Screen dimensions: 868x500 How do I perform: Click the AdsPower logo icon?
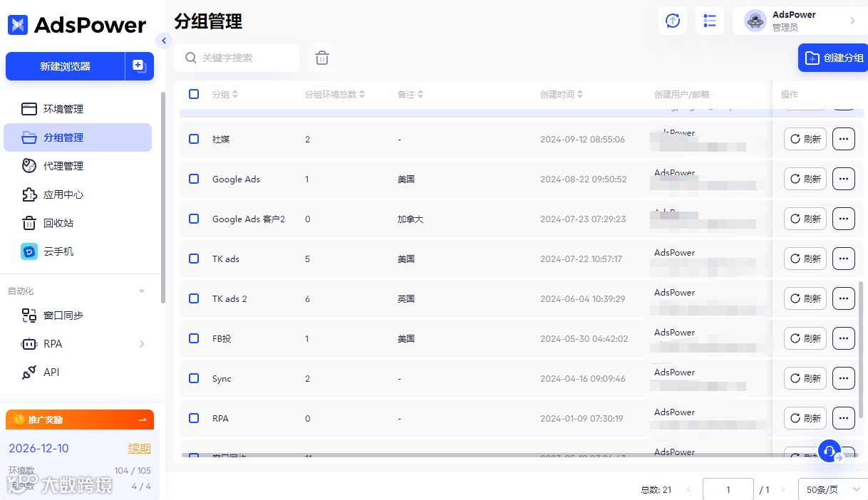tap(18, 25)
